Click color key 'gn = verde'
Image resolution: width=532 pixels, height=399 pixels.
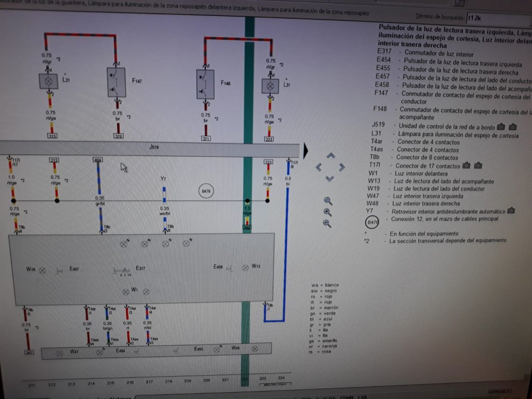(x=323, y=313)
